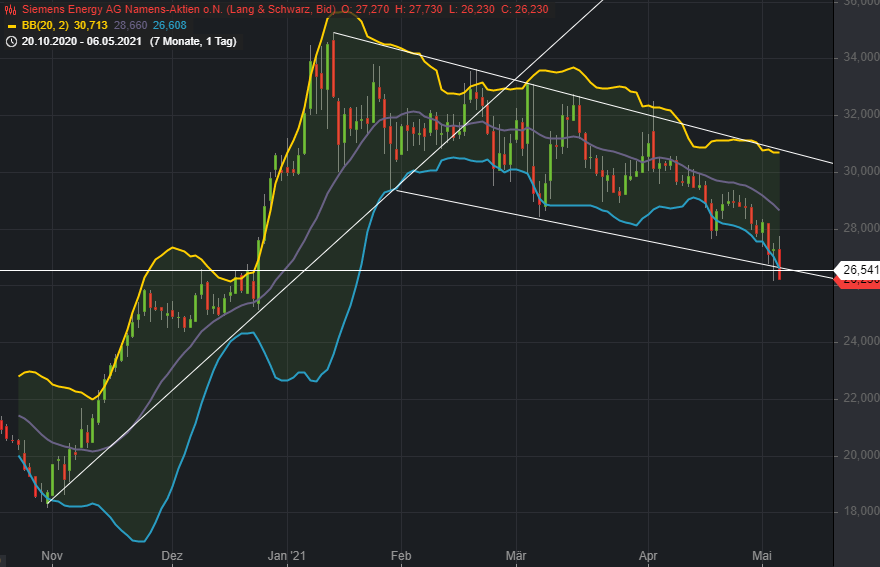880x567 pixels.
Task: Click the yellow Bollinger Band line icon
Action: pyautogui.click(x=11, y=25)
